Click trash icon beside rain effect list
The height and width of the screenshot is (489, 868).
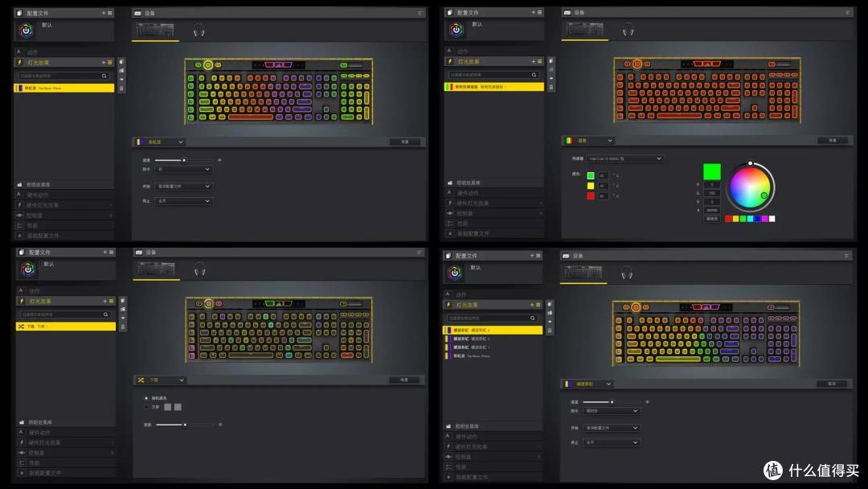(x=123, y=327)
